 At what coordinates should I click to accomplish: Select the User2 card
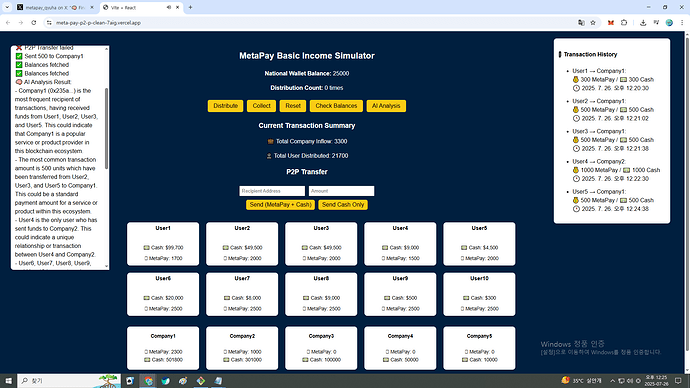coord(242,244)
